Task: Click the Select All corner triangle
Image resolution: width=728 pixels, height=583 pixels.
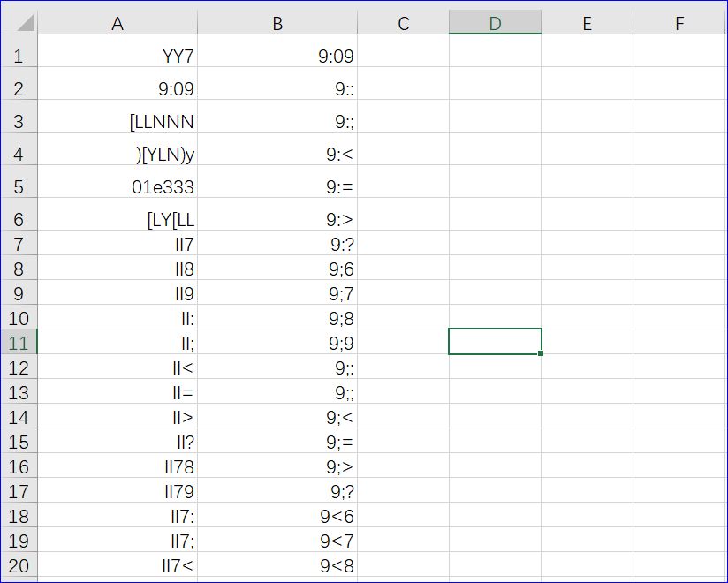Action: point(26,23)
